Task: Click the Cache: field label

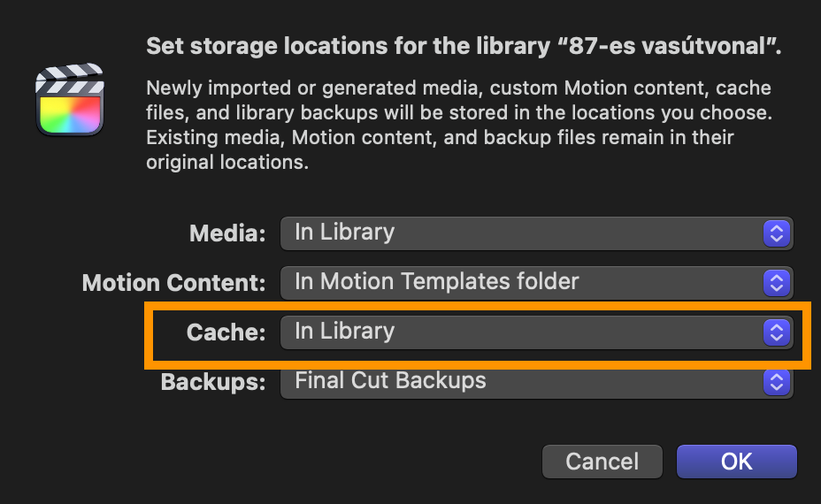Action: tap(226, 332)
